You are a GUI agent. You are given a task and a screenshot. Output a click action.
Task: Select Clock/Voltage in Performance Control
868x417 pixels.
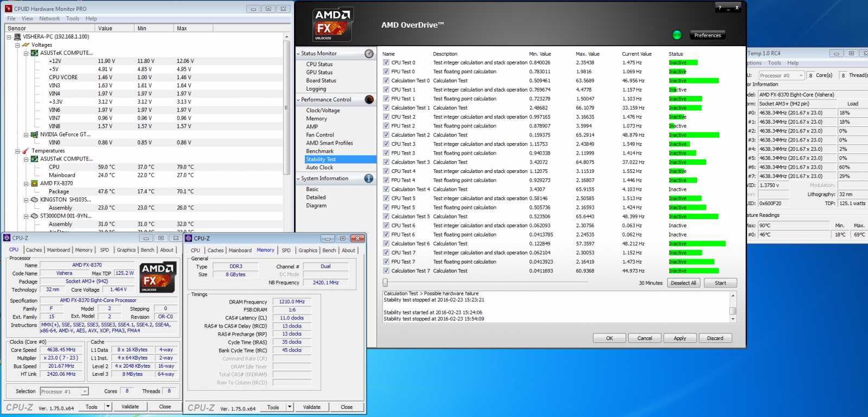(x=323, y=111)
